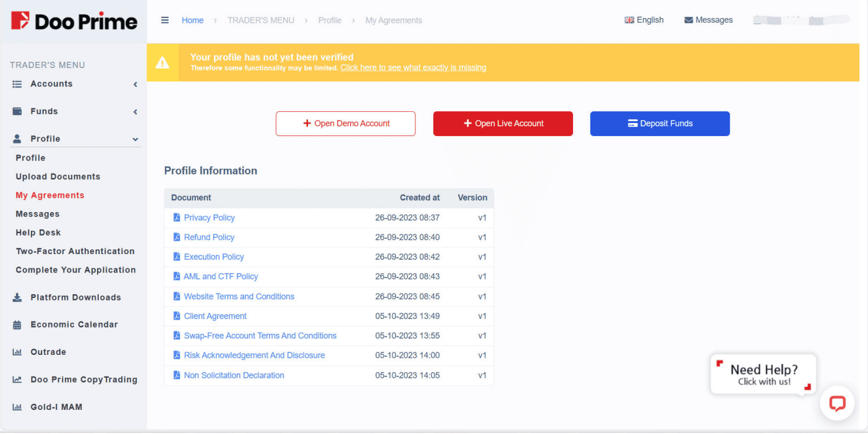Viewport: 868px width, 434px height.
Task: Click the date '26-09-2023 08:37'
Action: click(x=407, y=218)
